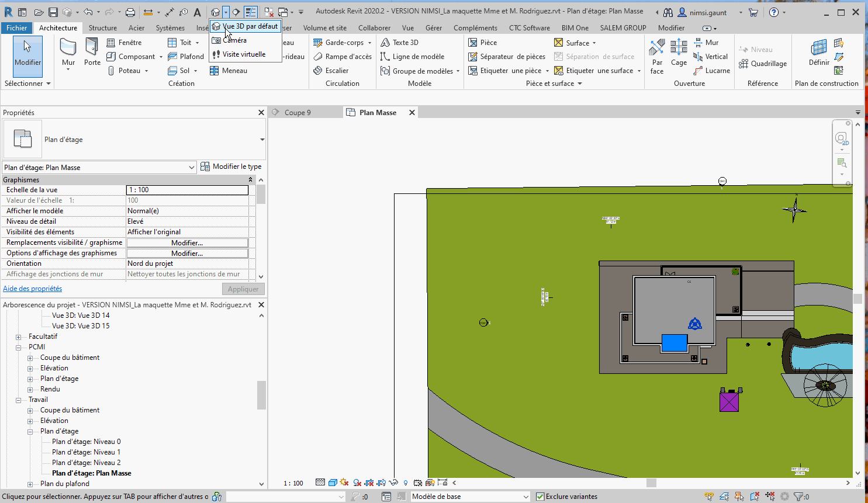Open the Plan d'étage type selector dropdown
This screenshot has height=503, width=868.
pyautogui.click(x=262, y=140)
